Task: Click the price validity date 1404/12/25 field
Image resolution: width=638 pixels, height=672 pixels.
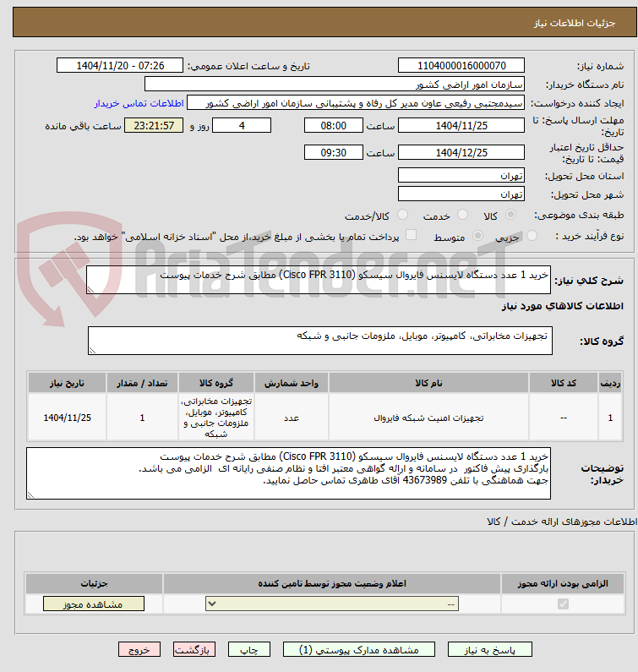Action: pyautogui.click(x=461, y=152)
